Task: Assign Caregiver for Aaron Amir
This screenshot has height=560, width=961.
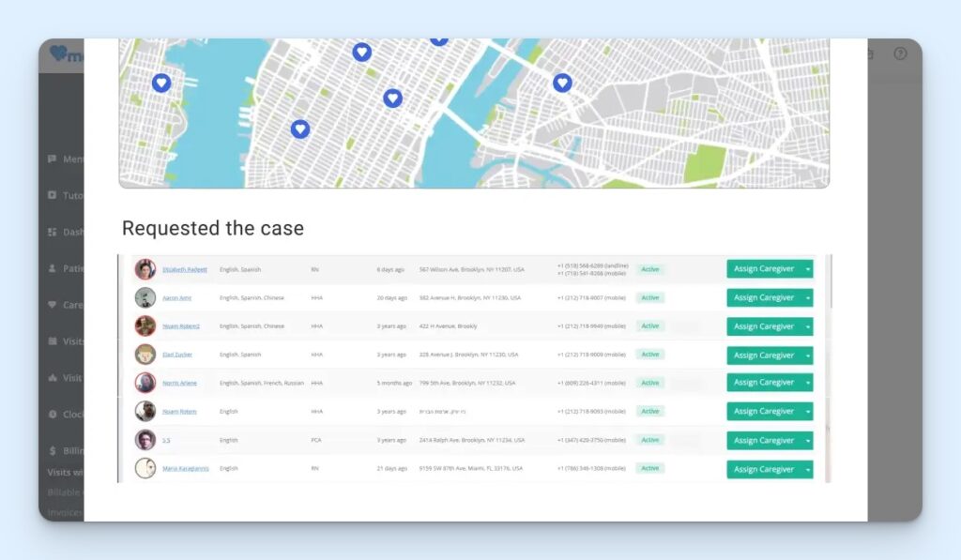Action: click(764, 297)
